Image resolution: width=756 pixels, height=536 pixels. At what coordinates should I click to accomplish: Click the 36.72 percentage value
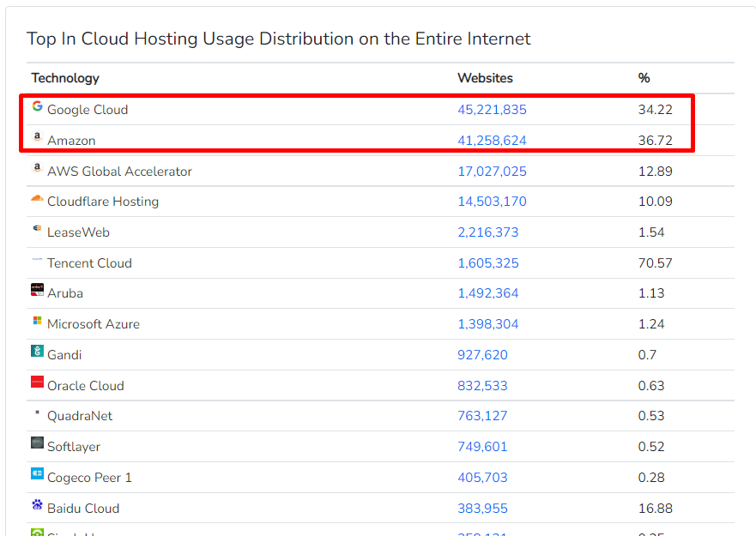pos(656,141)
